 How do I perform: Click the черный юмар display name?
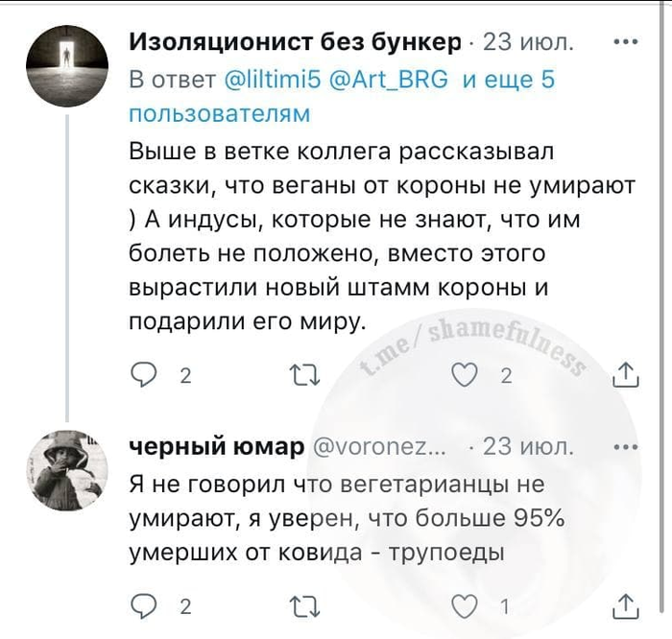coord(217,447)
